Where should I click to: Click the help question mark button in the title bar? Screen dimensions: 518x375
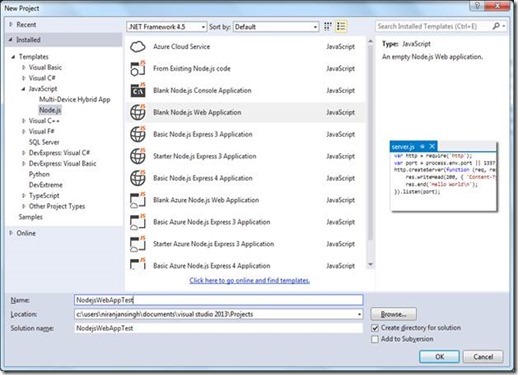point(478,6)
